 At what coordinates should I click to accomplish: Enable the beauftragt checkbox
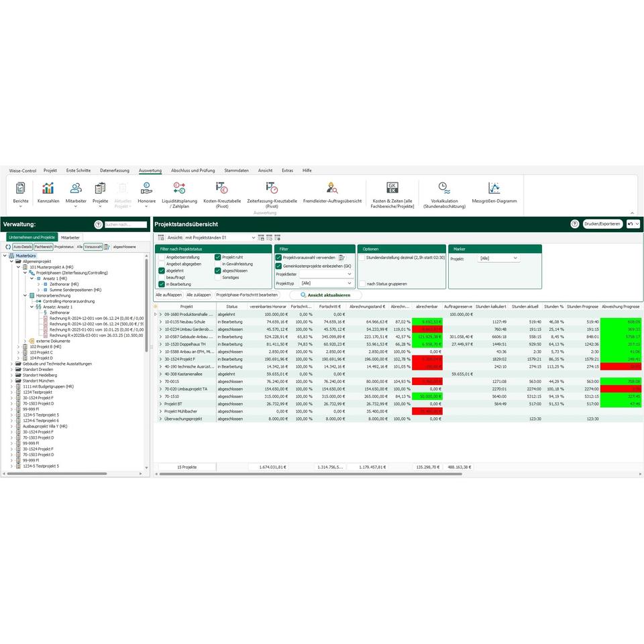coord(162,278)
